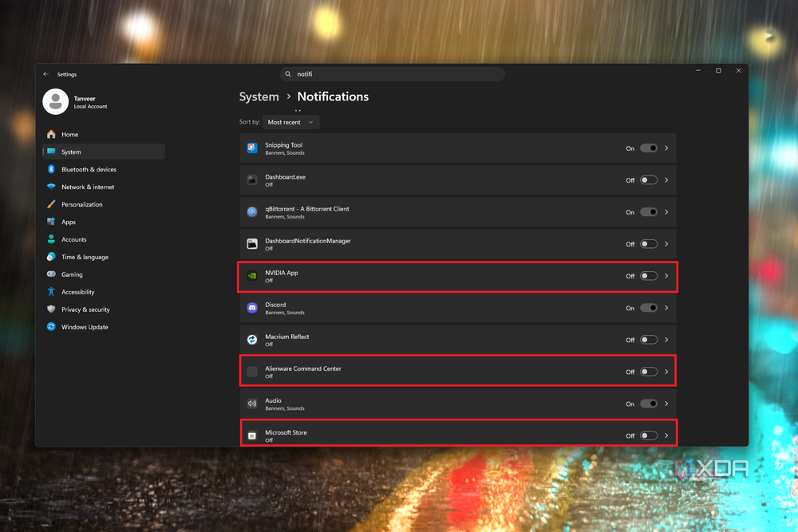
Task: Click the Alienware Command Center icon placeholder
Action: (x=252, y=372)
